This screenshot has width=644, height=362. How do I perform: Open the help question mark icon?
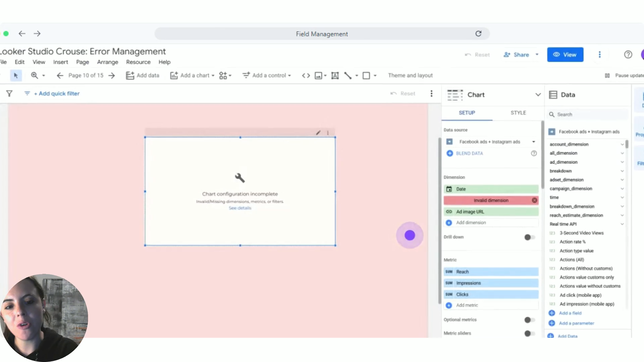(x=628, y=55)
